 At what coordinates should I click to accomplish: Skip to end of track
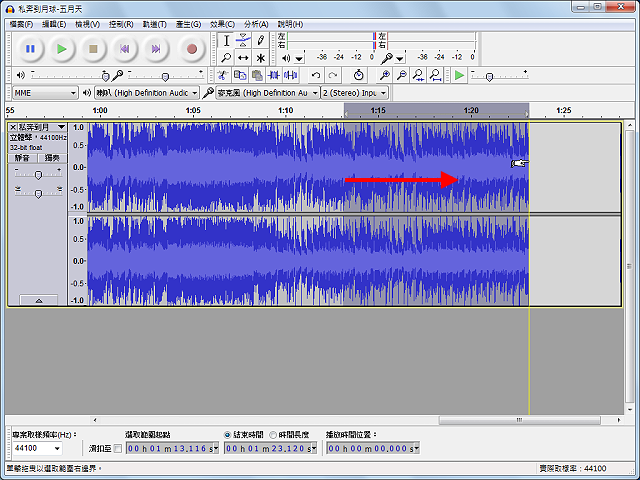click(156, 49)
